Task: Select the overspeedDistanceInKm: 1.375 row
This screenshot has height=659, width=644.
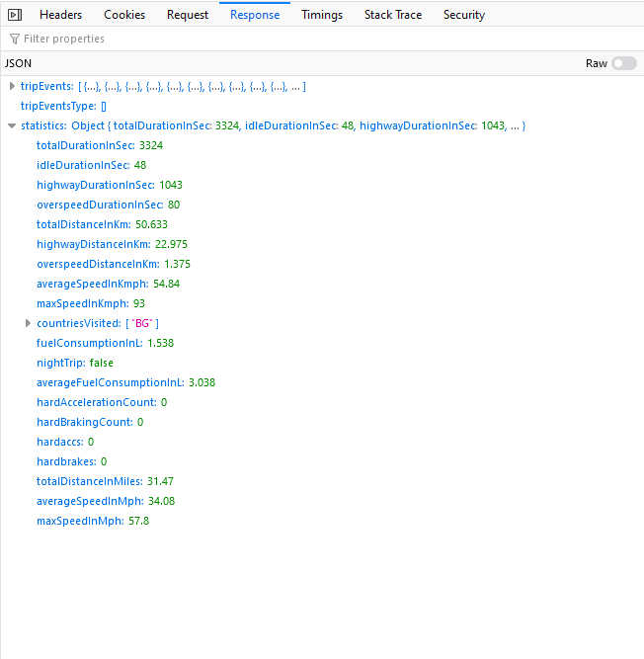Action: coord(322,264)
